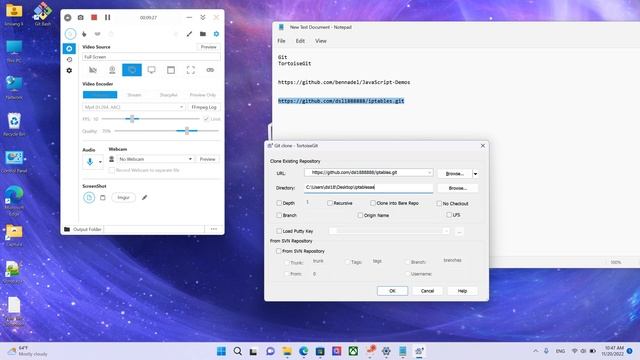Open the blue settings gear in toolbar

[216, 34]
